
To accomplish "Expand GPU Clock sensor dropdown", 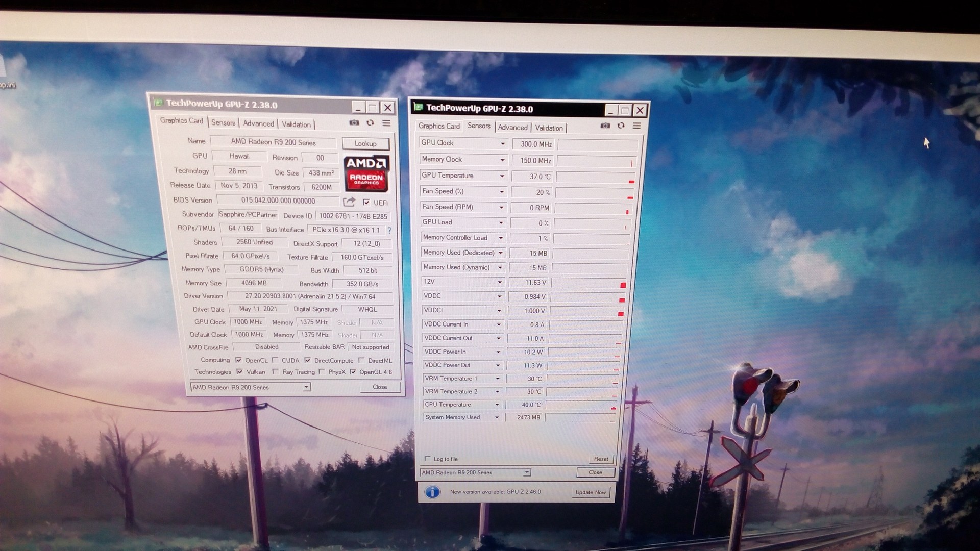I will tap(502, 144).
